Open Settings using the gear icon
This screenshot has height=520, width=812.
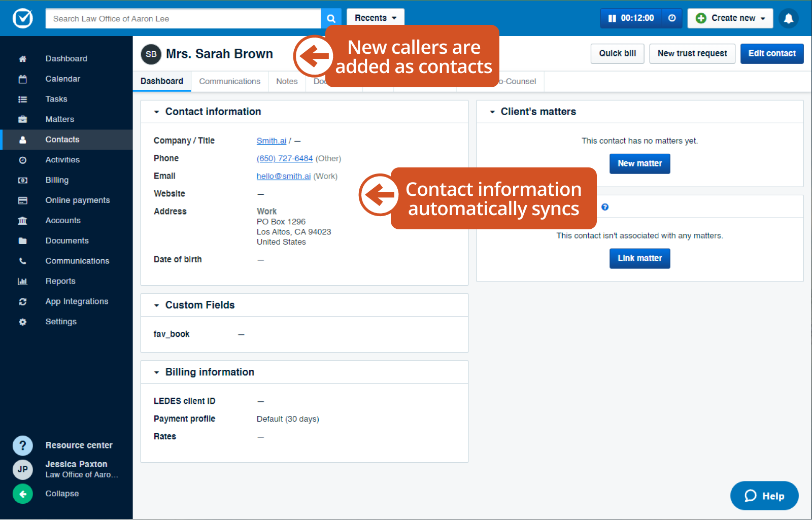pos(23,322)
